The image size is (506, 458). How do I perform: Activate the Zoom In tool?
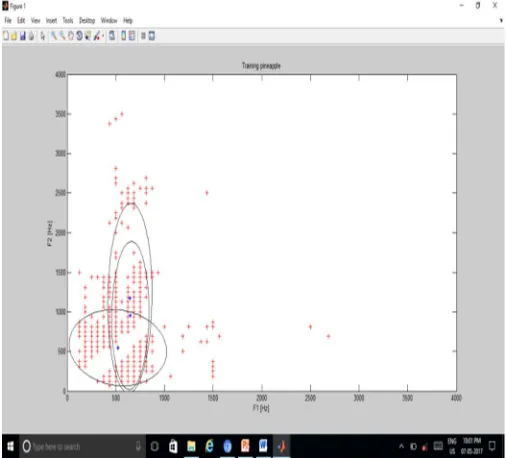coord(54,36)
